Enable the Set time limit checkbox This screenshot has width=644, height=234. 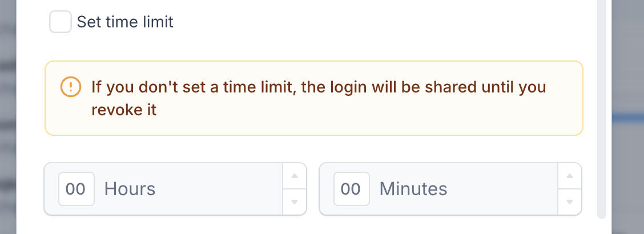(61, 22)
